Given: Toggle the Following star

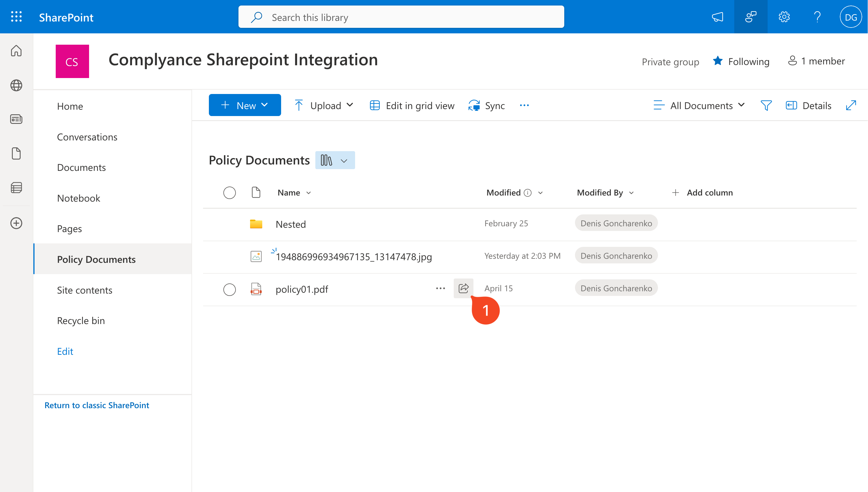Looking at the screenshot, I should 718,61.
